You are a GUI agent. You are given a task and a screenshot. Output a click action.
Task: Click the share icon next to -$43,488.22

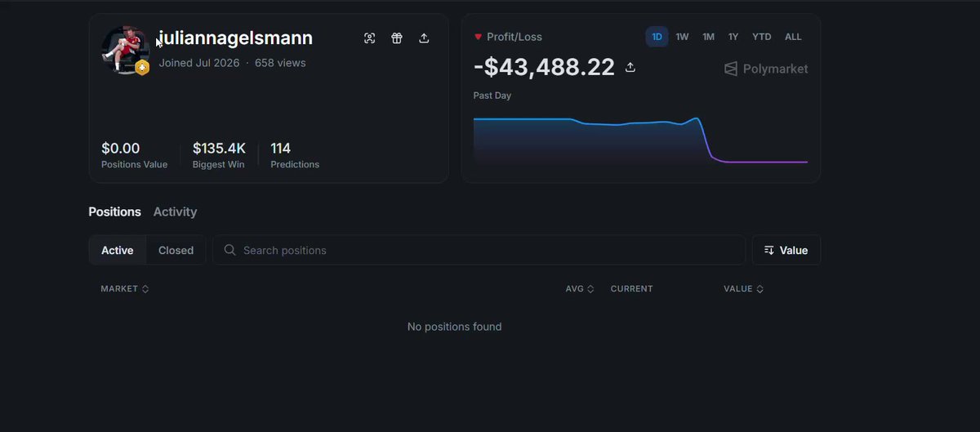tap(630, 67)
